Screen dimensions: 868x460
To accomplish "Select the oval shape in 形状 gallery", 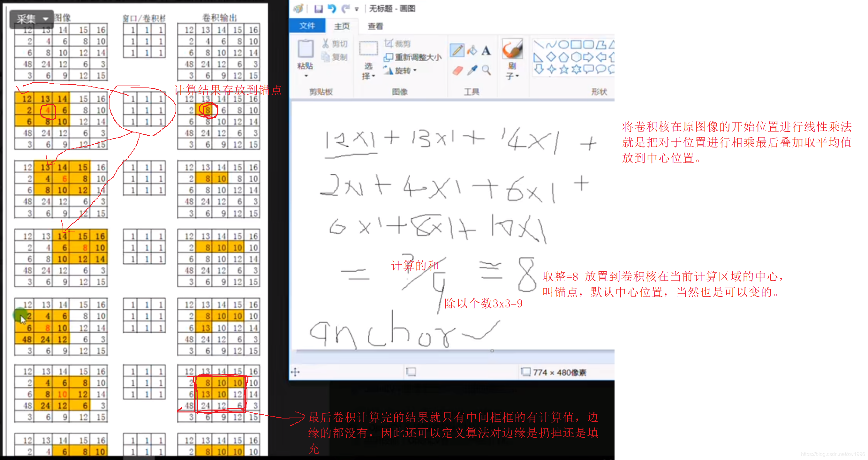I will click(x=564, y=44).
